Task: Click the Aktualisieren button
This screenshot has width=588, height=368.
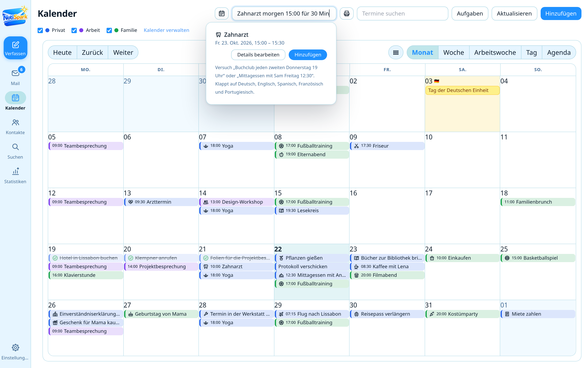Action: tap(514, 13)
